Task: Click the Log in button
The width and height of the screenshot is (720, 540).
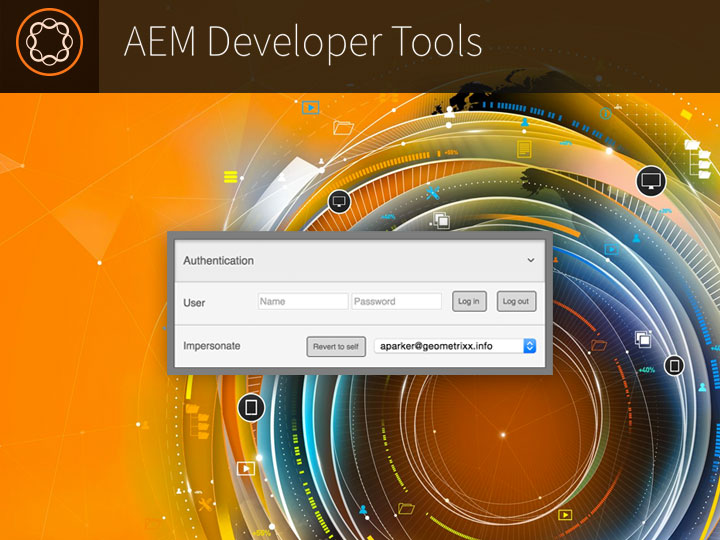Action: coord(469,301)
